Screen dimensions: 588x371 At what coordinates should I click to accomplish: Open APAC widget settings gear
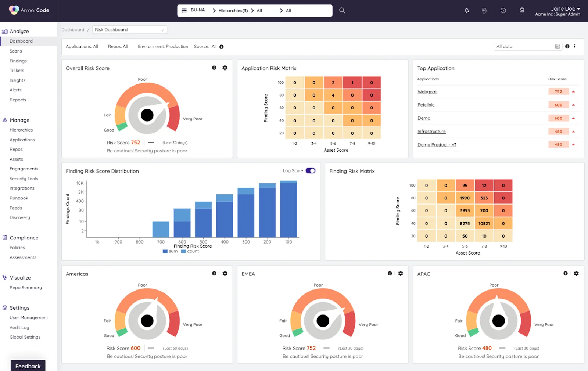576,274
